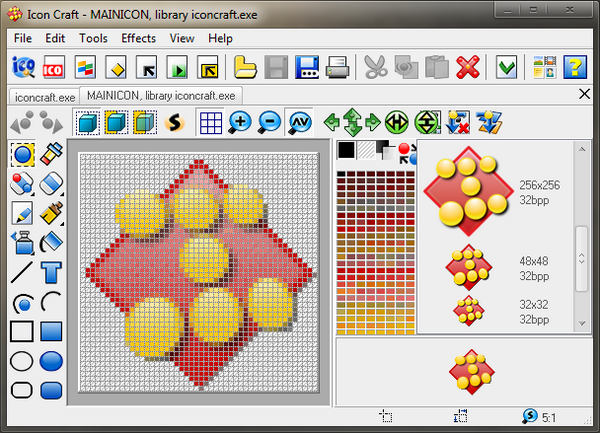Viewport: 600px width, 433px height.
Task: Select the MAINICON, library iconcraft.exe tab
Action: point(161,96)
